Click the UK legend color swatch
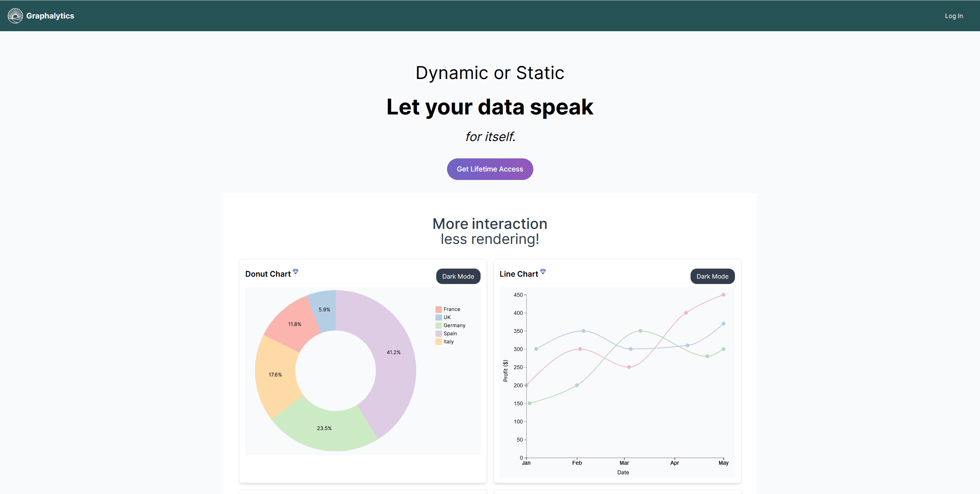 coord(439,318)
